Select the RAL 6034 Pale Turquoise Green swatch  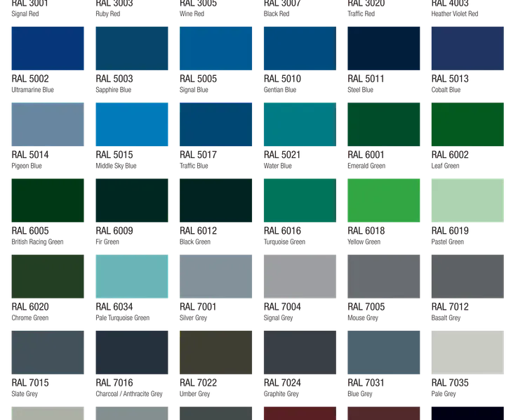(132, 276)
